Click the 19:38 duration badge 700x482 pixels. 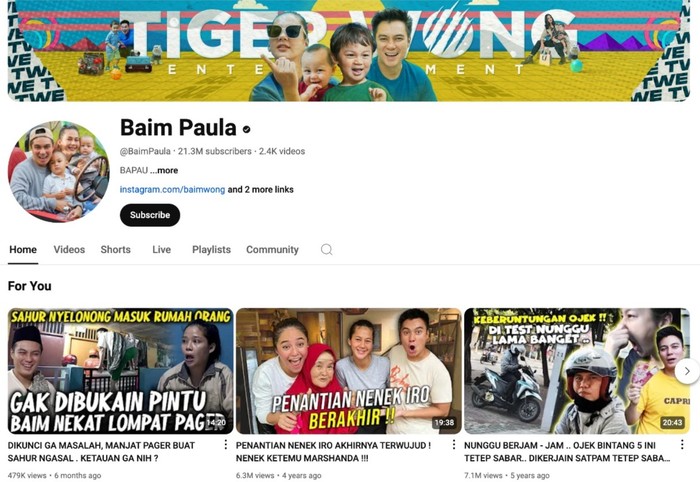445,423
